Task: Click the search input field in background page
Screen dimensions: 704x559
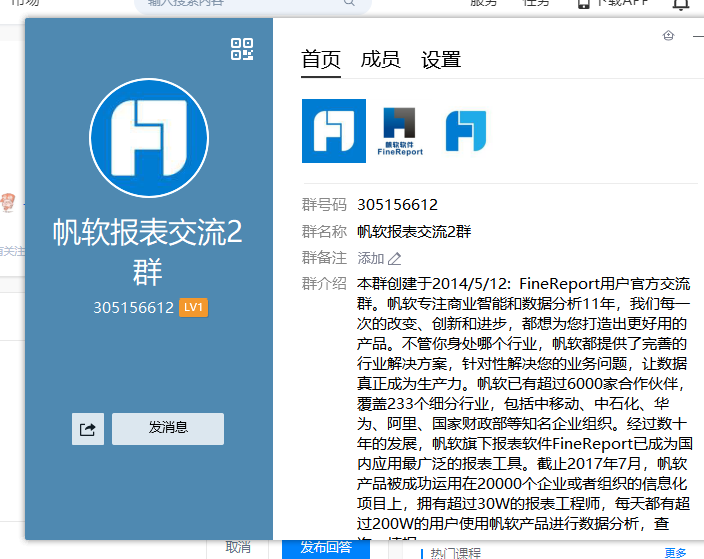Action: click(x=253, y=4)
